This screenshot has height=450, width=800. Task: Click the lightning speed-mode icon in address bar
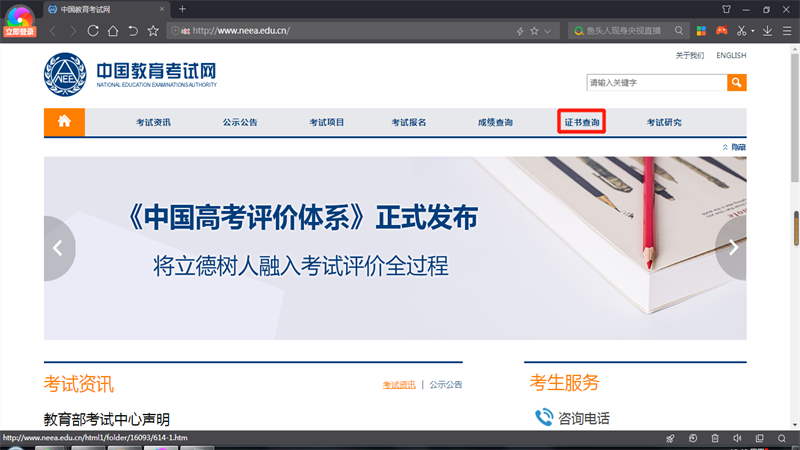(520, 31)
